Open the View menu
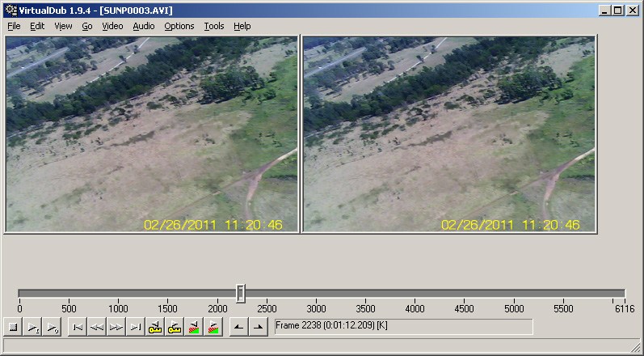The width and height of the screenshot is (644, 356). 63,27
